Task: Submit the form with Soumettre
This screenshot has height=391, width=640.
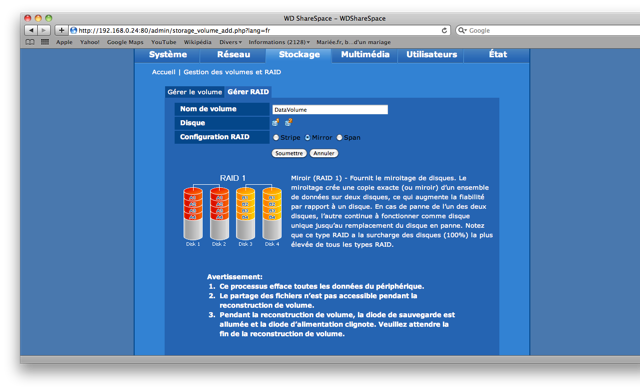Action: (289, 153)
